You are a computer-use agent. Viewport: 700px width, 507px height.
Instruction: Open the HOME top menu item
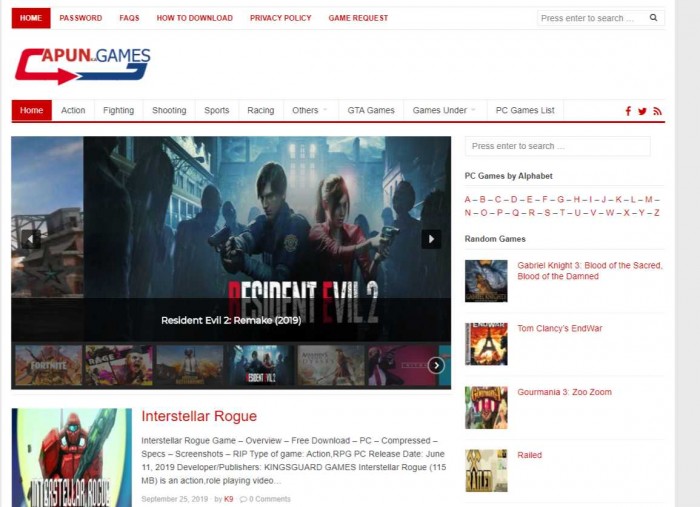tap(31, 18)
